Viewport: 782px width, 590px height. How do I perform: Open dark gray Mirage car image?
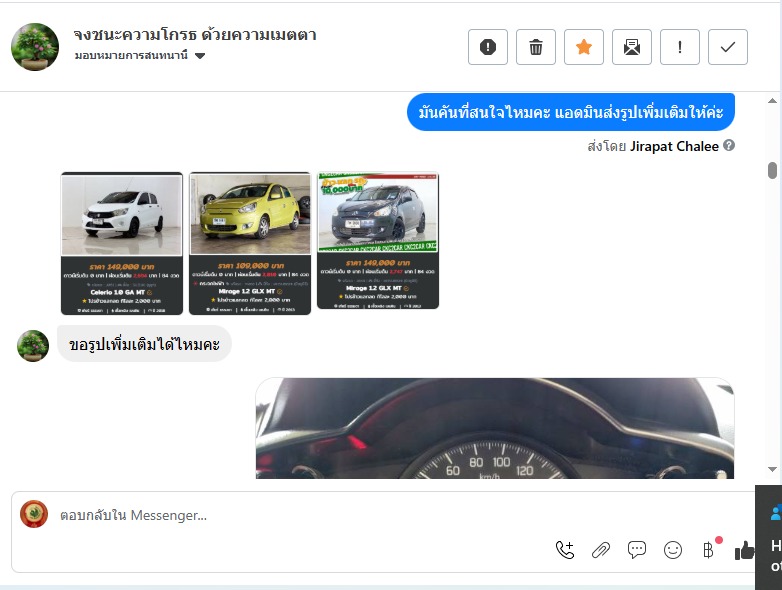point(378,240)
